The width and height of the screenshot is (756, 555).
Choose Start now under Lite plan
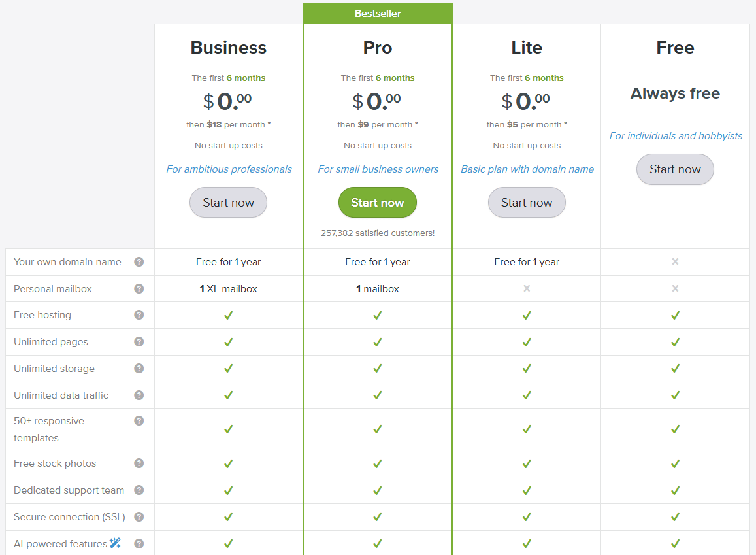[x=527, y=203]
